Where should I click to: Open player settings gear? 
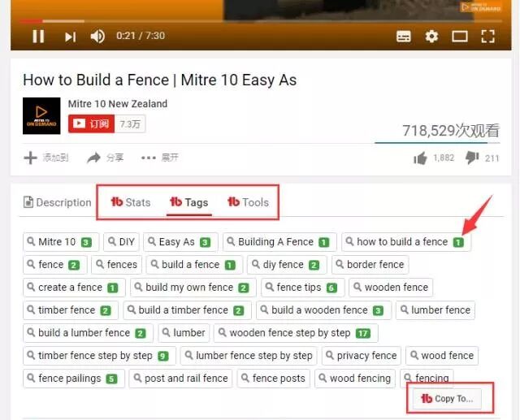pos(431,36)
